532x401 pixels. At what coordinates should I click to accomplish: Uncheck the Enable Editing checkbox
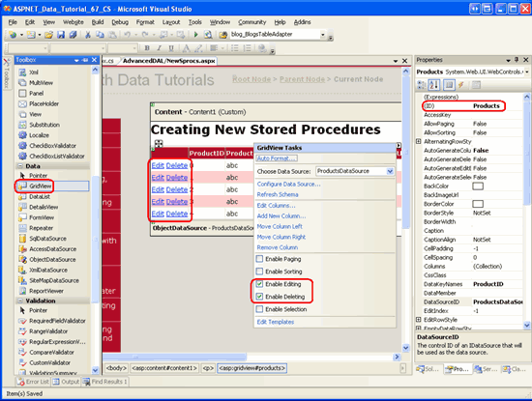[259, 284]
